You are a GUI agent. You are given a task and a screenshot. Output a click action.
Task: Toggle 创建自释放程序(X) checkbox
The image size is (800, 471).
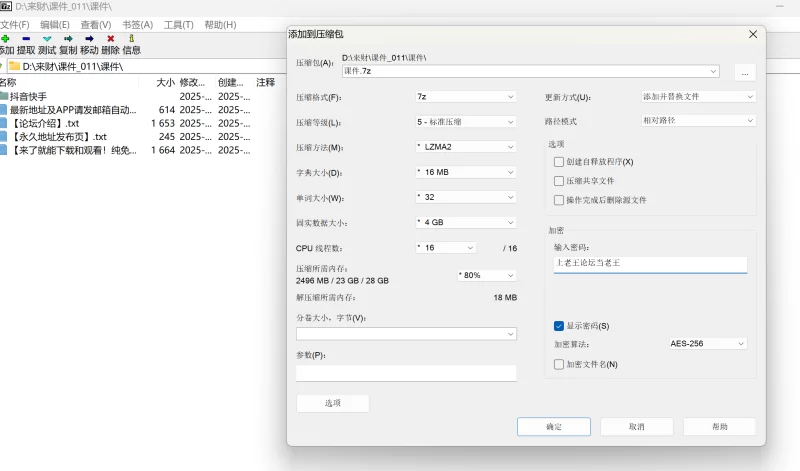coord(559,162)
